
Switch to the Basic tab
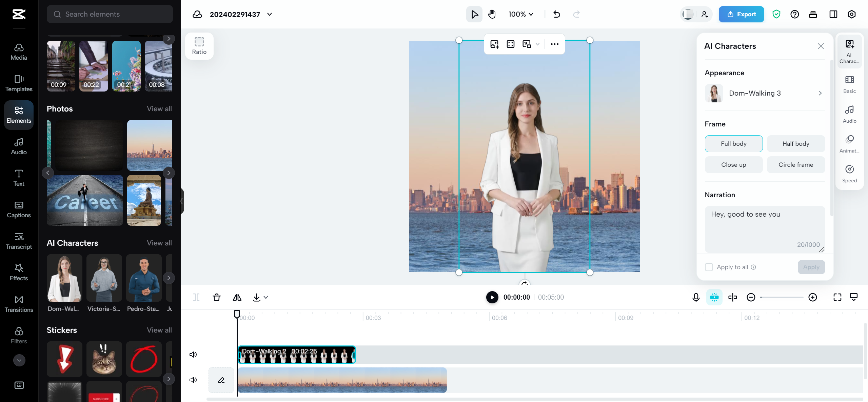(x=849, y=84)
